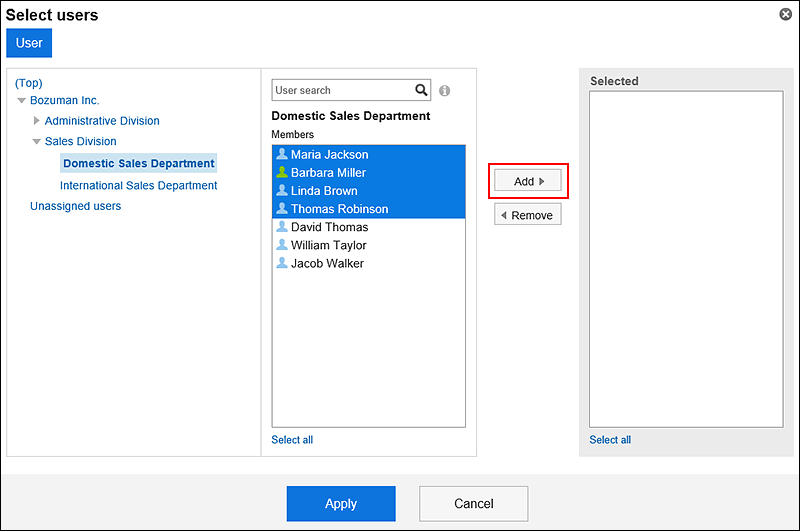Click Thomas Robinson's user icon
This screenshot has width=800, height=531.
[282, 208]
